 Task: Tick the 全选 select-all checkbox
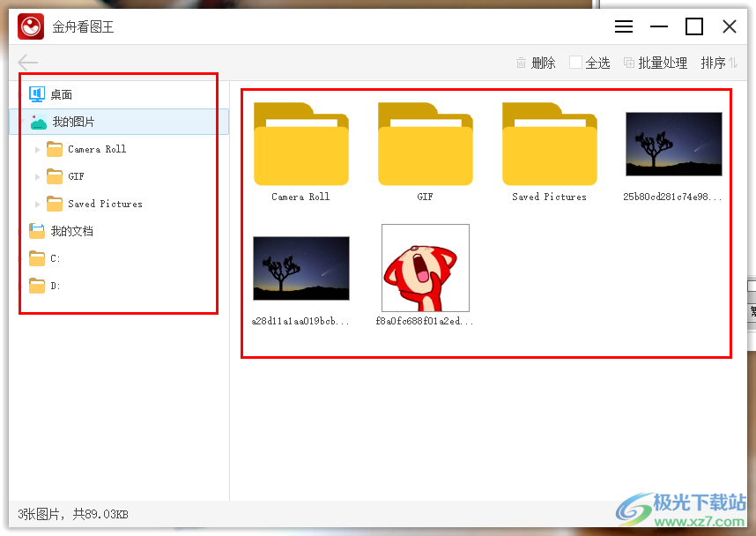click(575, 63)
